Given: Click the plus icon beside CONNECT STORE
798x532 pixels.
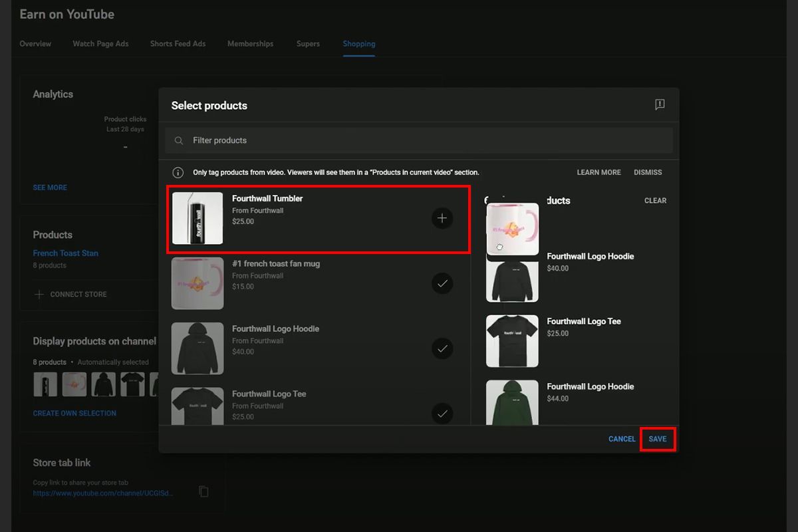Looking at the screenshot, I should 39,294.
